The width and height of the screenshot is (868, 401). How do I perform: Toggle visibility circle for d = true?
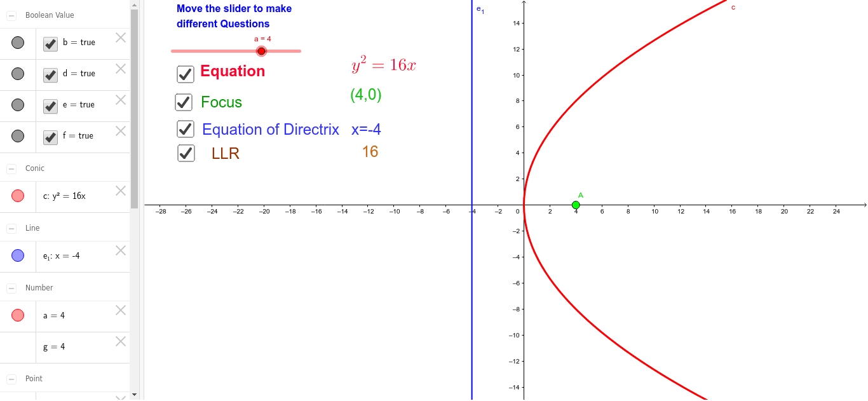point(18,74)
